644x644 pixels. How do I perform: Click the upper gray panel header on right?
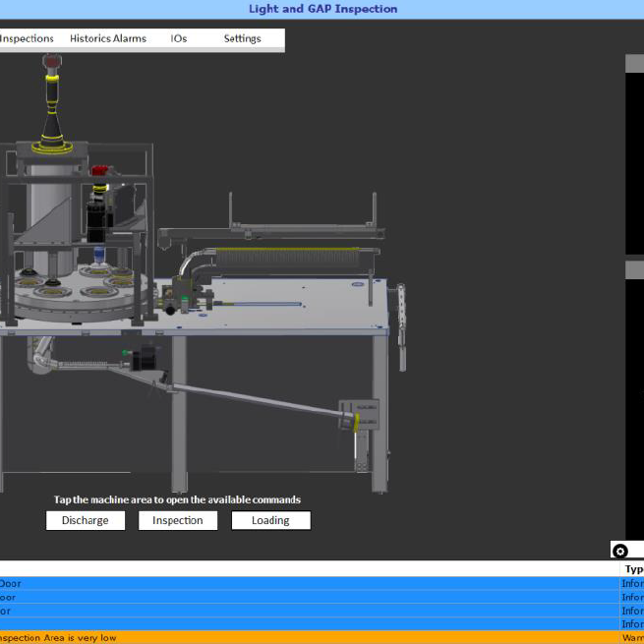click(634, 64)
